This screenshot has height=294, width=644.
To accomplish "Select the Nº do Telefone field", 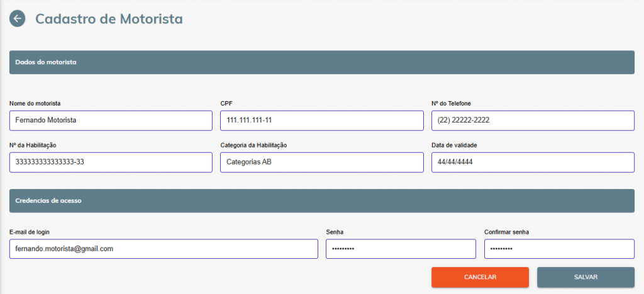I will coord(533,121).
